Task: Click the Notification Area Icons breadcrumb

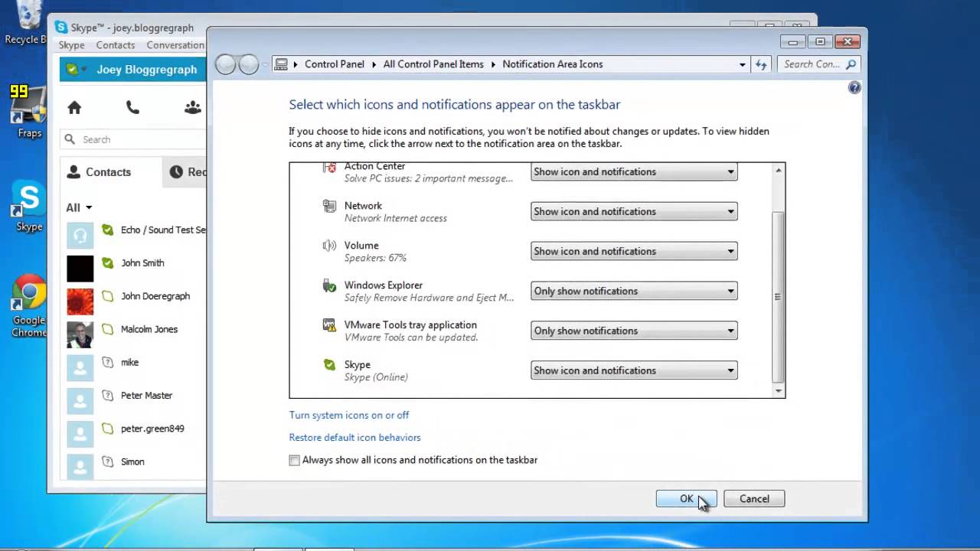Action: 553,64
